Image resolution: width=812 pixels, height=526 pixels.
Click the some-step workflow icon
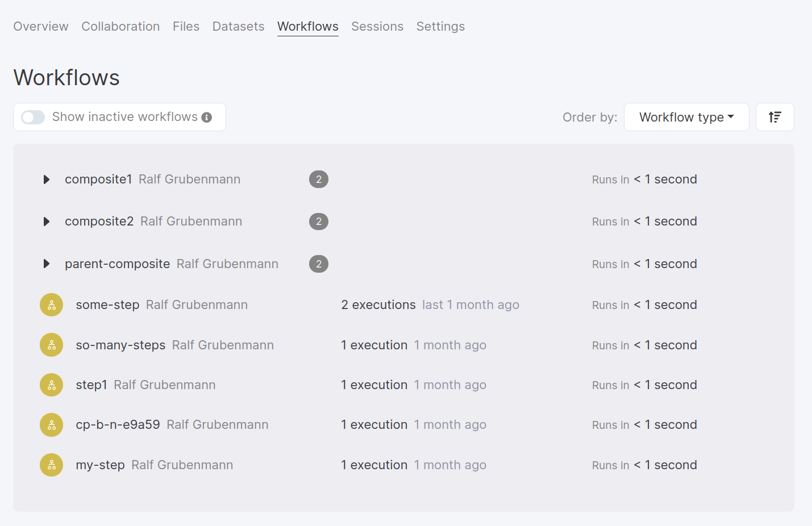click(x=51, y=305)
